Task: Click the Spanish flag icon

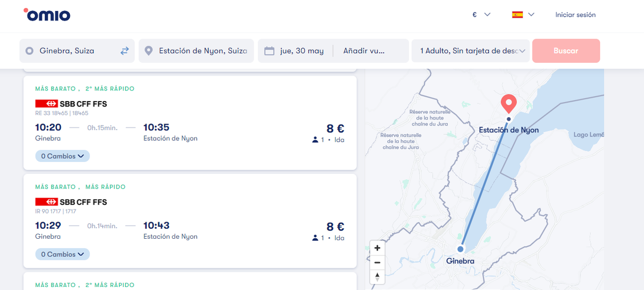Action: [517, 15]
